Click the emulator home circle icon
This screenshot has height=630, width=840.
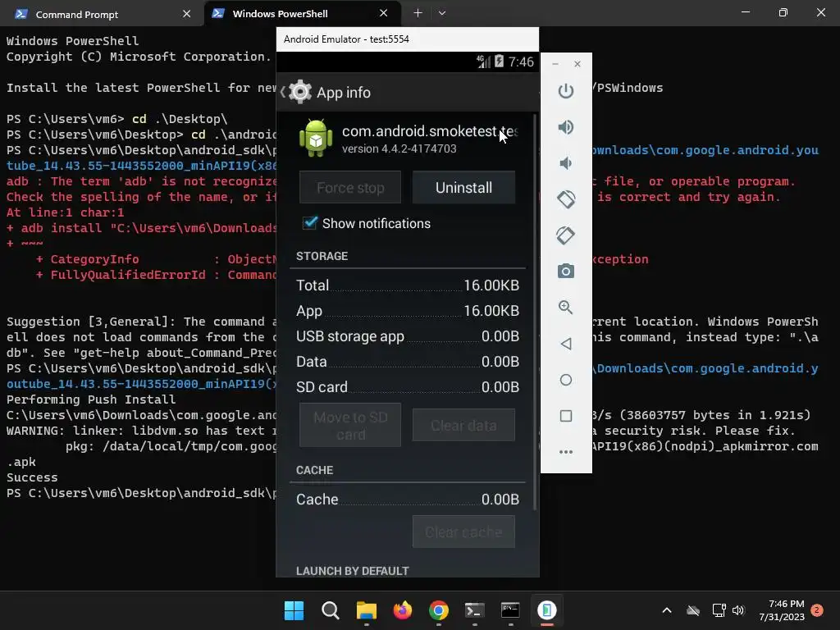[566, 380]
